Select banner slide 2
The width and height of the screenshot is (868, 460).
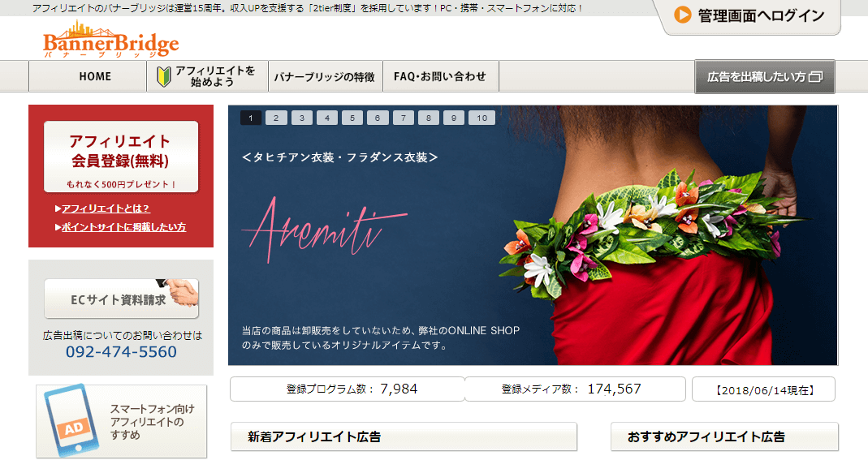[x=276, y=118]
